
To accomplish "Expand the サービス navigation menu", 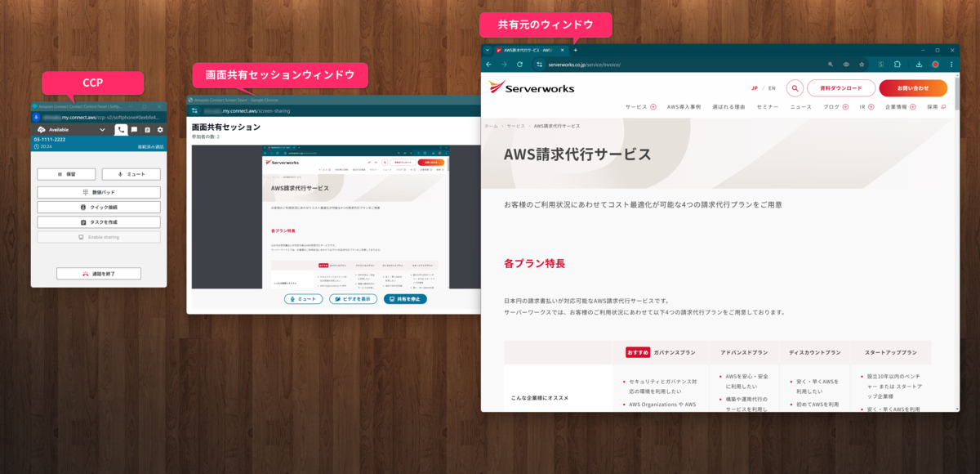I will tap(640, 107).
